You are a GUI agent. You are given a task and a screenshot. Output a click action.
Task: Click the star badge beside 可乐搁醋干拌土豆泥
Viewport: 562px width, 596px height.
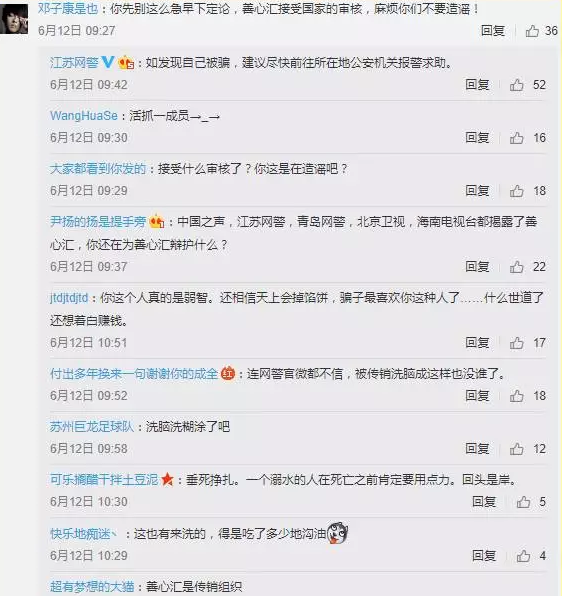167,480
